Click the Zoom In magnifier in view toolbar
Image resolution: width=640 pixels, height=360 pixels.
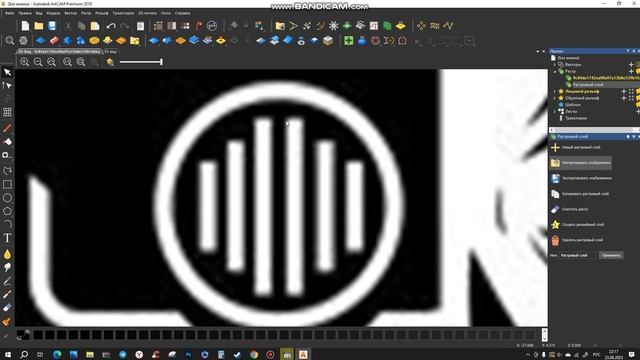(x=24, y=62)
